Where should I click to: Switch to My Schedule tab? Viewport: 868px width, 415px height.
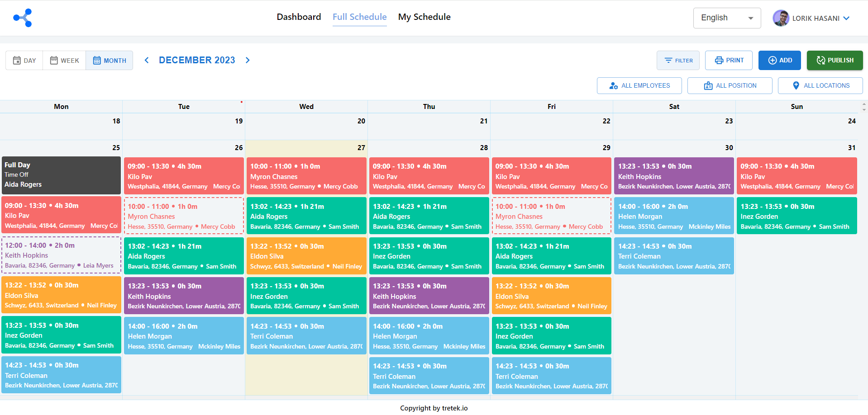(x=424, y=17)
